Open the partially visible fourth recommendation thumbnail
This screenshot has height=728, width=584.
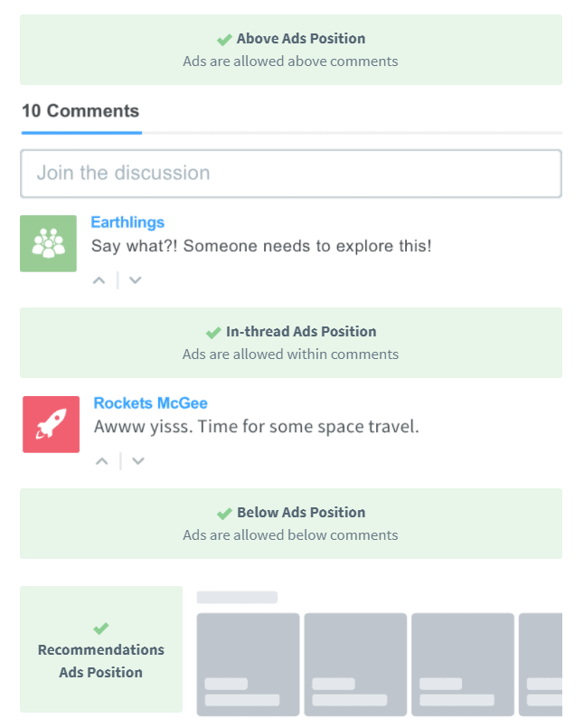click(541, 664)
